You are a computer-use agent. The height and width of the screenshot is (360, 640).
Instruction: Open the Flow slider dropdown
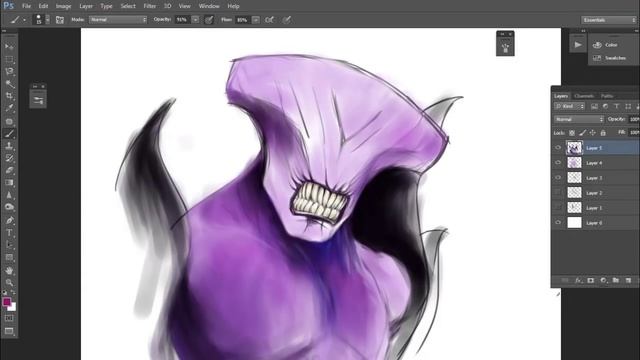click(x=256, y=20)
